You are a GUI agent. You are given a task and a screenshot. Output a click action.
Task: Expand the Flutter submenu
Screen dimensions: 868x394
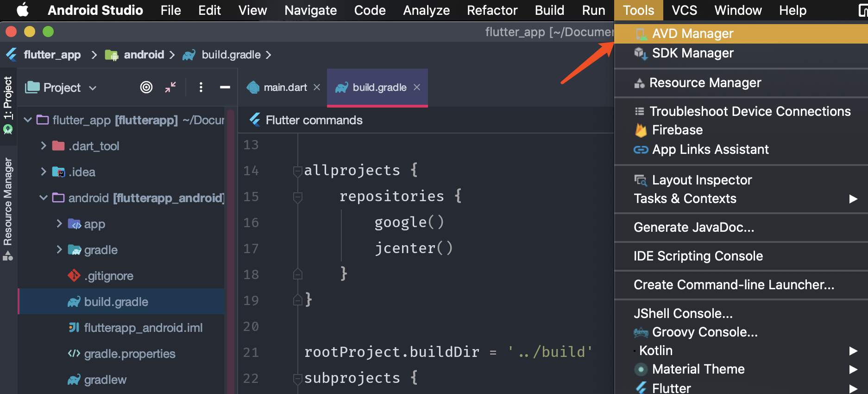[741, 388]
